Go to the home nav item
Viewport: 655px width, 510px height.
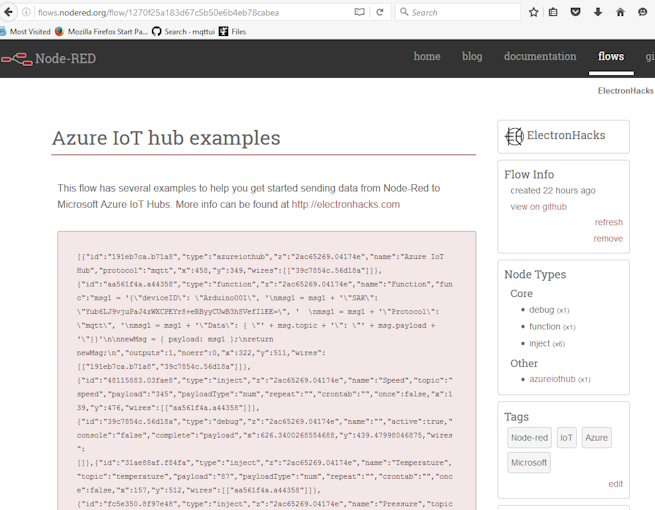(427, 56)
